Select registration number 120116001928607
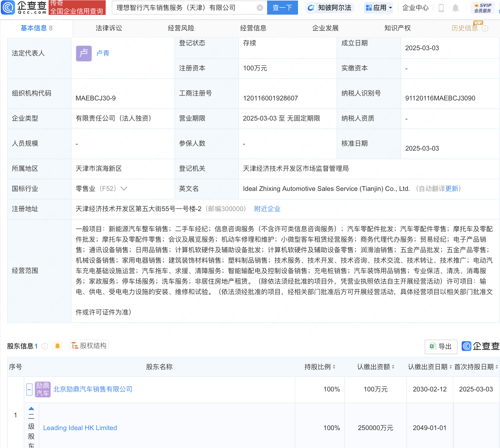Screen dimensions: 500x448 [270, 98]
